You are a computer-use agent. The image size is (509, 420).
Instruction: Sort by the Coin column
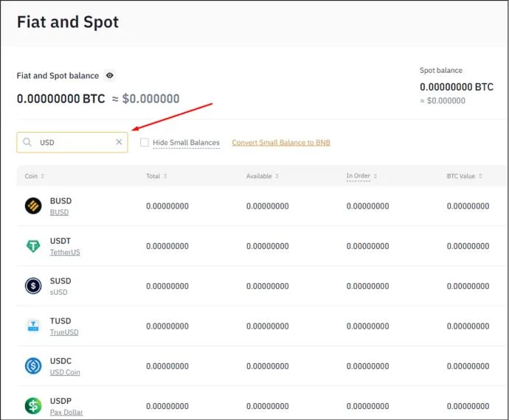click(x=35, y=176)
